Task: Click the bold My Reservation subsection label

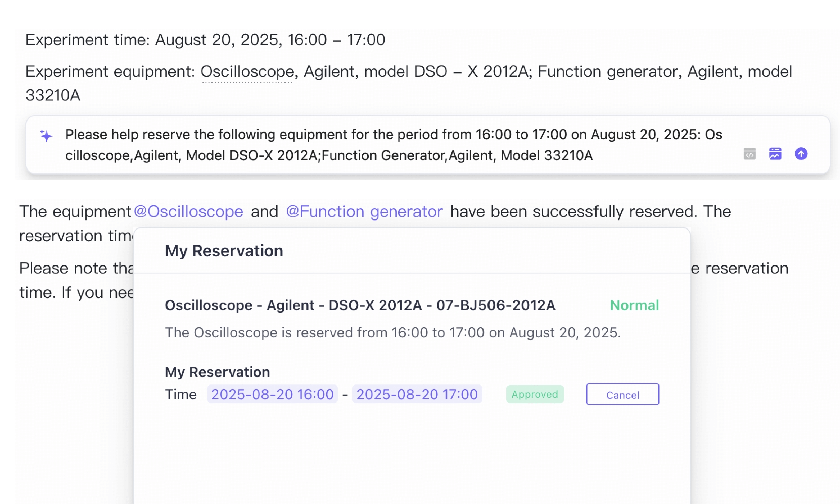Action: point(218,372)
